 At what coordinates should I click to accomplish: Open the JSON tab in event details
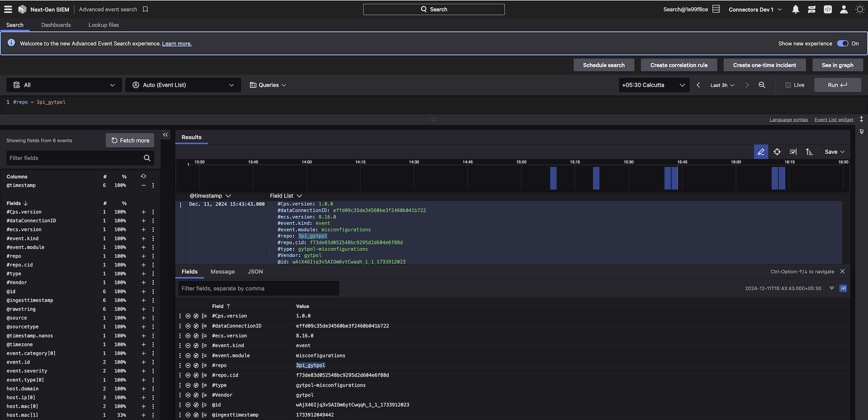[x=255, y=272]
